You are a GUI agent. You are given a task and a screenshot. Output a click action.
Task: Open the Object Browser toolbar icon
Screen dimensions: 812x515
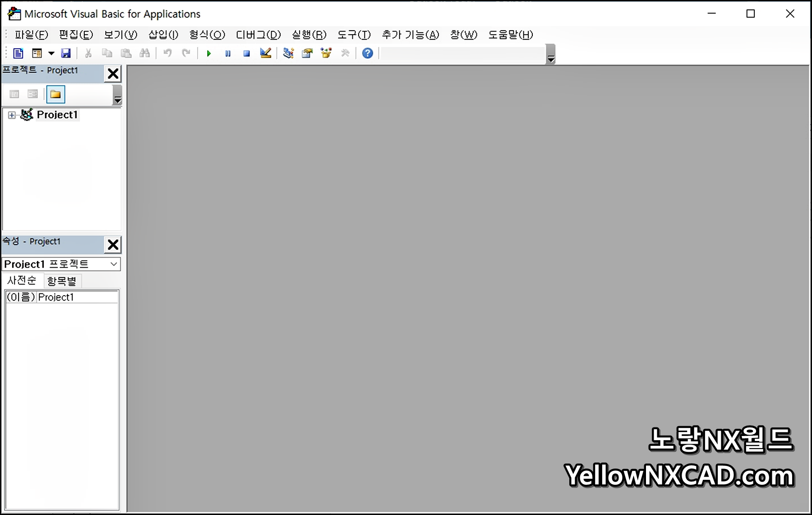[x=326, y=53]
